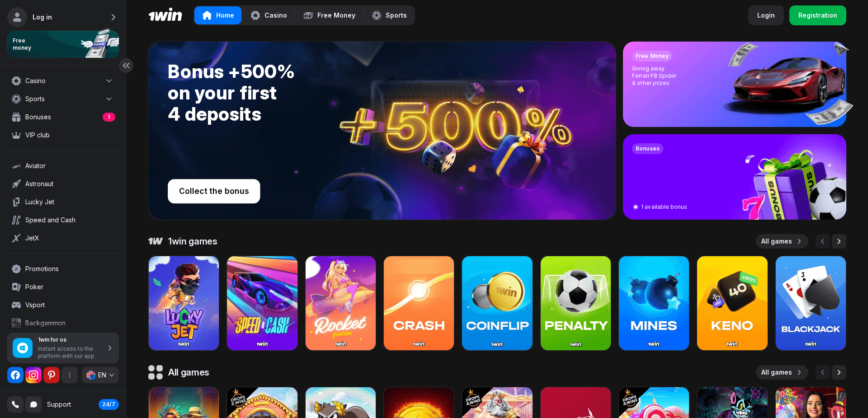Open the Instagram social icon
This screenshot has width=868, height=418.
[33, 375]
